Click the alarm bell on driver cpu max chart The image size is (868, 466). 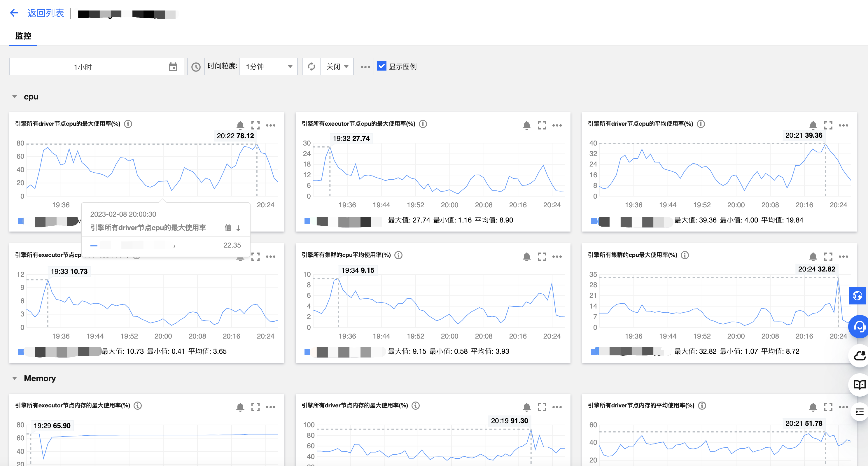[x=240, y=125]
